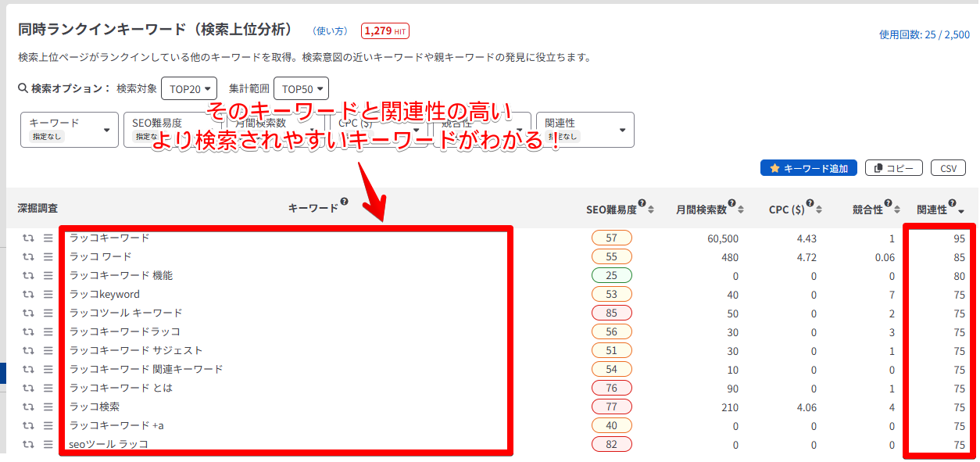The width and height of the screenshot is (980, 462).
Task: Click the sort arrows on CPC ($) column
Action: click(x=820, y=210)
